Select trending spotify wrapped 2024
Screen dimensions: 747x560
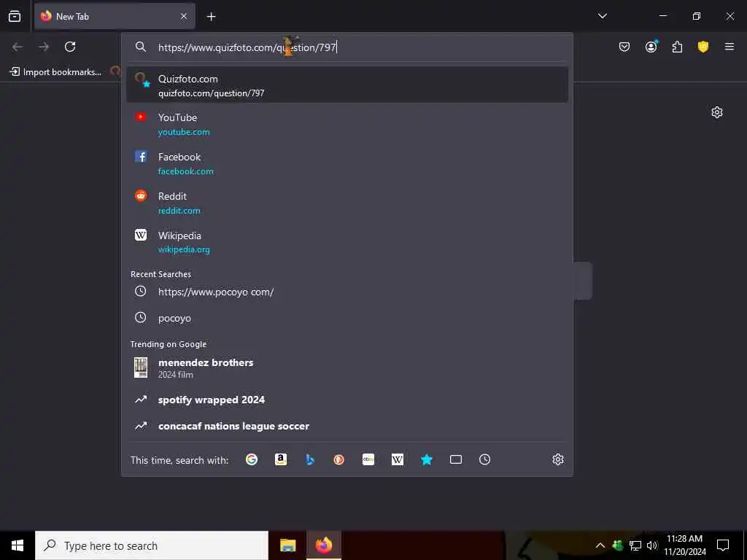point(347,400)
